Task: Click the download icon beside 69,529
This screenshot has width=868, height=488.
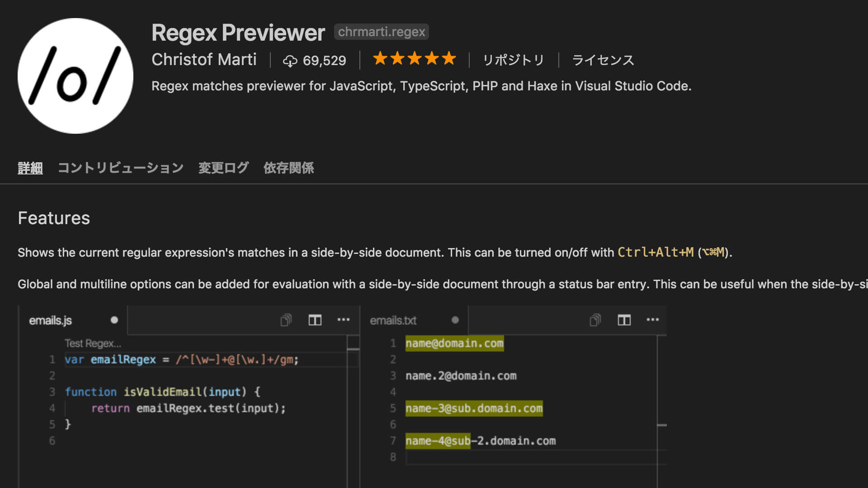Action: (x=291, y=60)
